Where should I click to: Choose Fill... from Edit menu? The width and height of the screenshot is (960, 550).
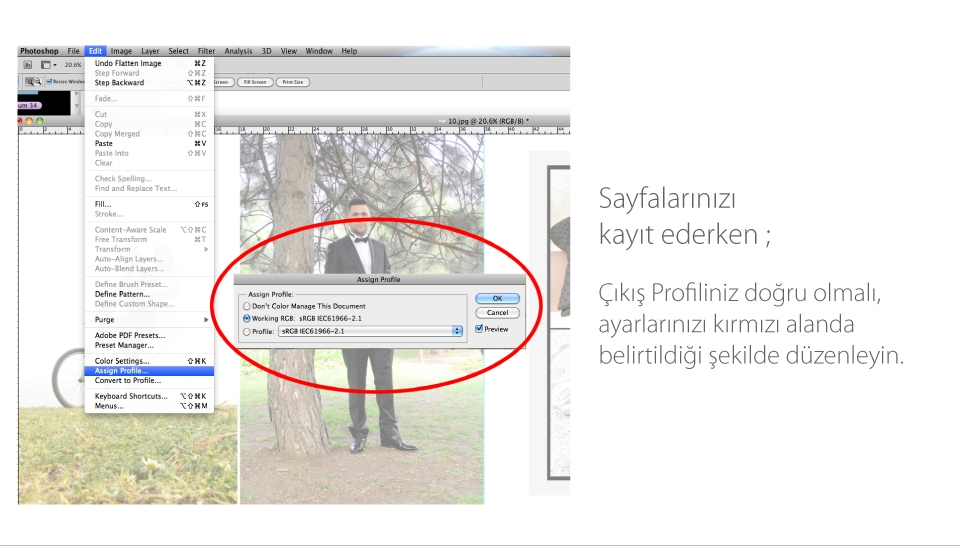click(149, 204)
